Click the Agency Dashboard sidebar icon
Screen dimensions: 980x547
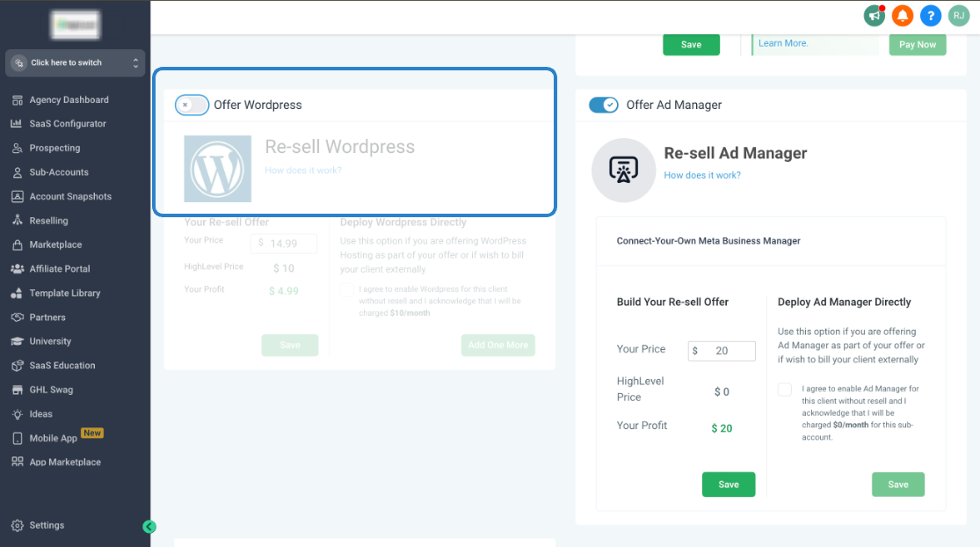[18, 100]
